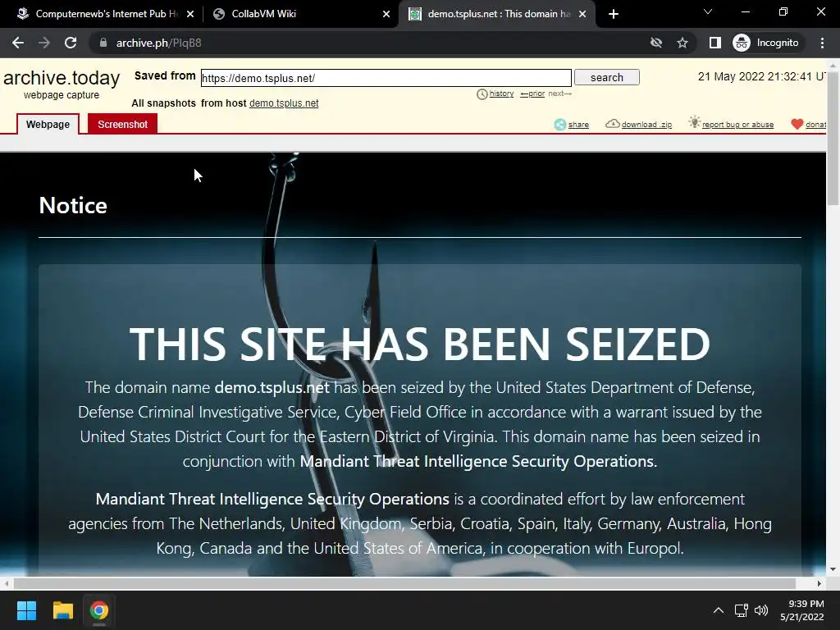Click the download cloud icon
Screen dimensions: 840x630
pos(612,124)
